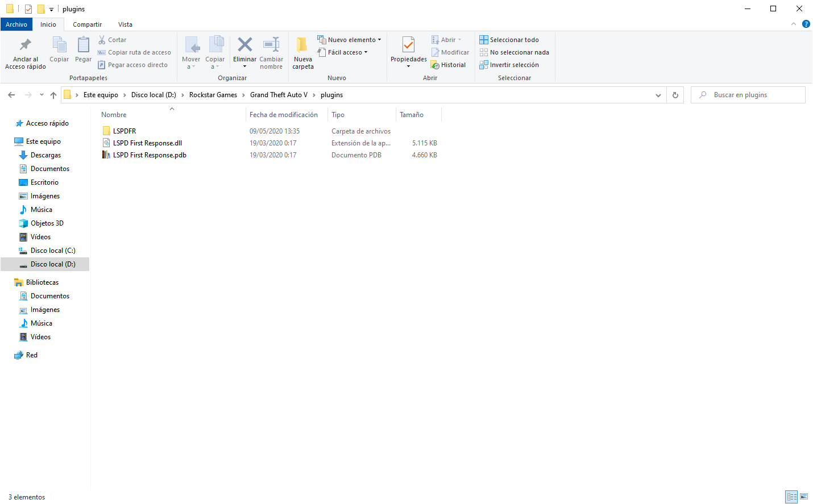Open the Copiar a menu

pyautogui.click(x=215, y=53)
